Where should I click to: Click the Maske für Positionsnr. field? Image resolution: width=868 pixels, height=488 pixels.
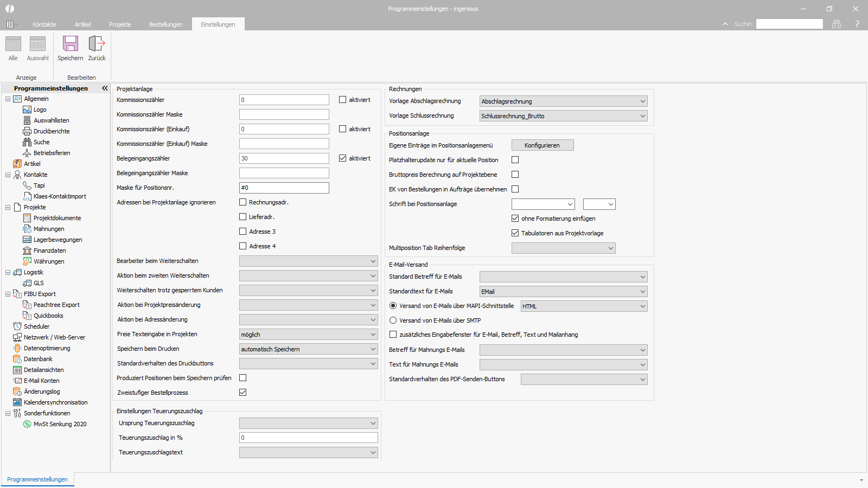pyautogui.click(x=284, y=188)
